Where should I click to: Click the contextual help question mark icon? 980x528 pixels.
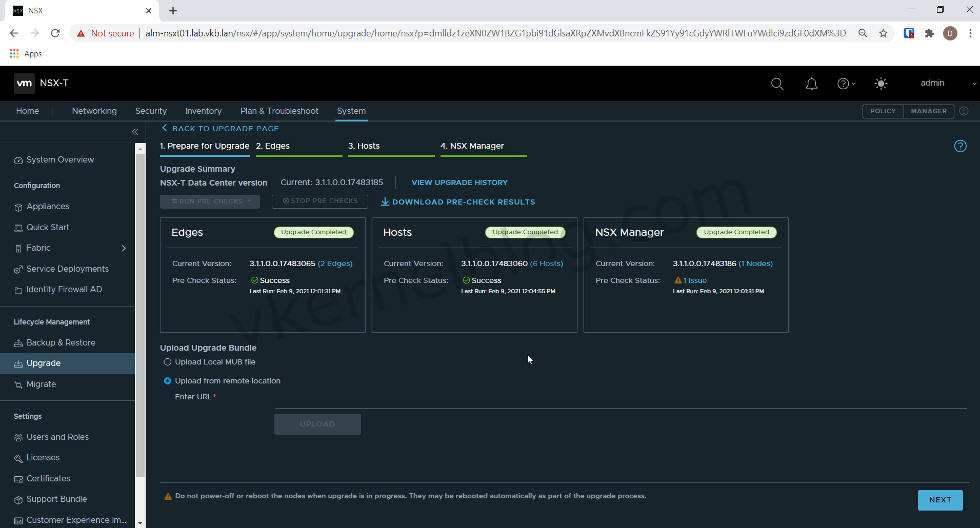[960, 146]
